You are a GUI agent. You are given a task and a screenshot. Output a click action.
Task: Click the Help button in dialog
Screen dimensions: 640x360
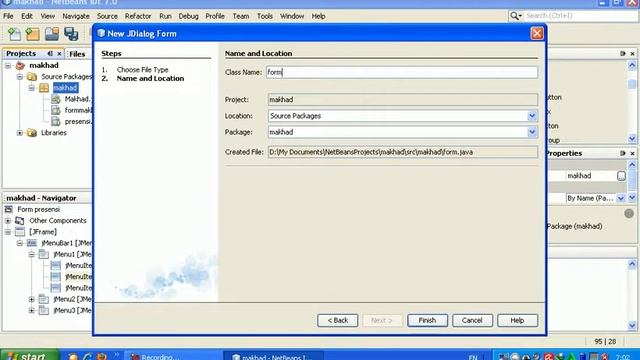(517, 320)
